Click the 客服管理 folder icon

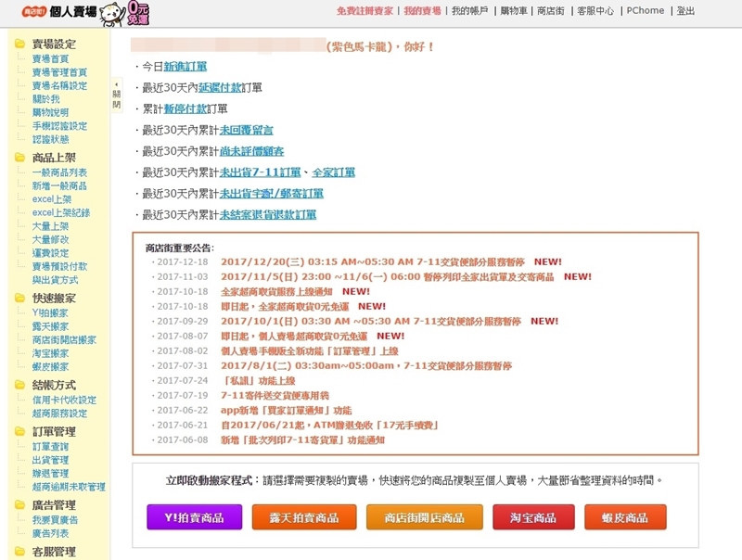[19, 552]
